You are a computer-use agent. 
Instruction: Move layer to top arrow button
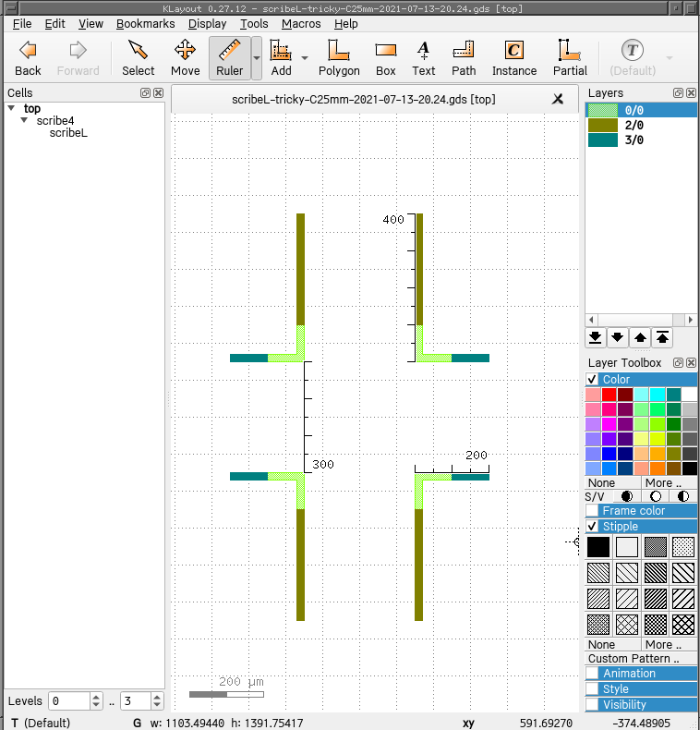pyautogui.click(x=663, y=337)
